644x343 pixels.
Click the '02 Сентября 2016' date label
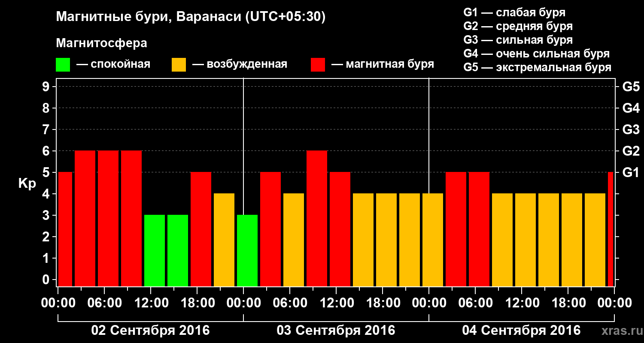click(150, 331)
